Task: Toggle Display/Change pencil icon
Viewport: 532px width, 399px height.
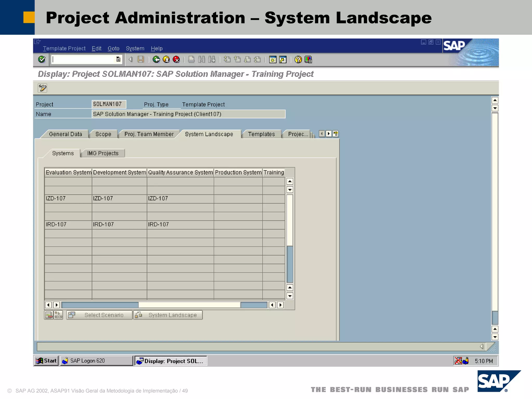Action: [x=42, y=88]
